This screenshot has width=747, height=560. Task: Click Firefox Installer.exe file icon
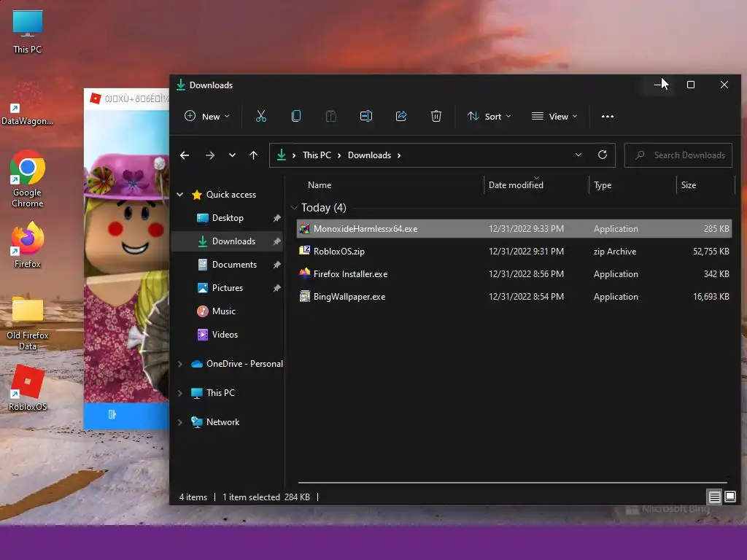(304, 274)
